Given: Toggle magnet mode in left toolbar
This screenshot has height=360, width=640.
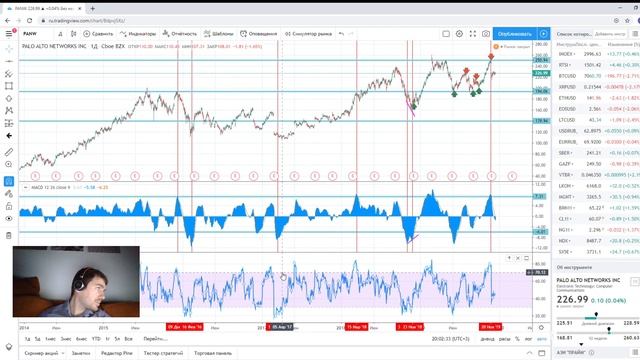Looking at the screenshot, I should 9,181.
